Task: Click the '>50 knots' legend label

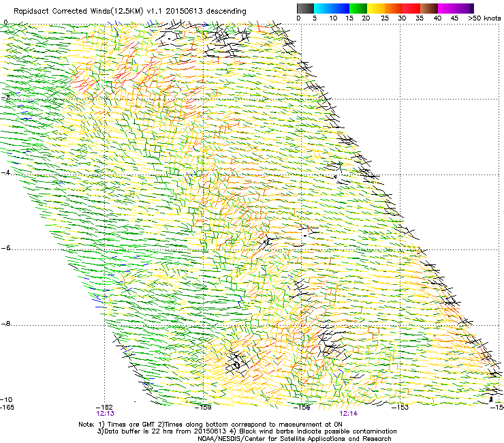Action: [484, 18]
